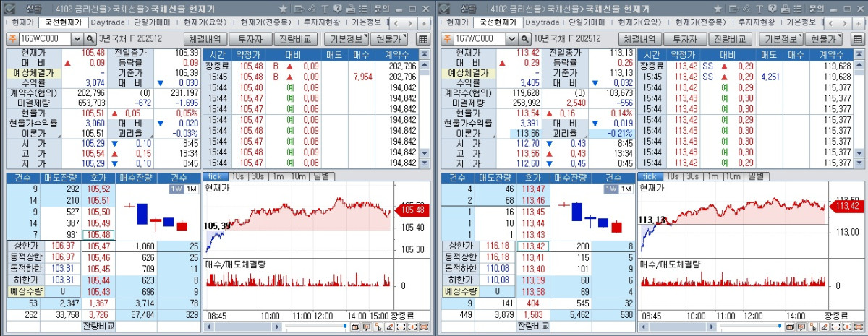
Task: Click the zoom-out [-] icon under left chart
Action: tap(401, 327)
